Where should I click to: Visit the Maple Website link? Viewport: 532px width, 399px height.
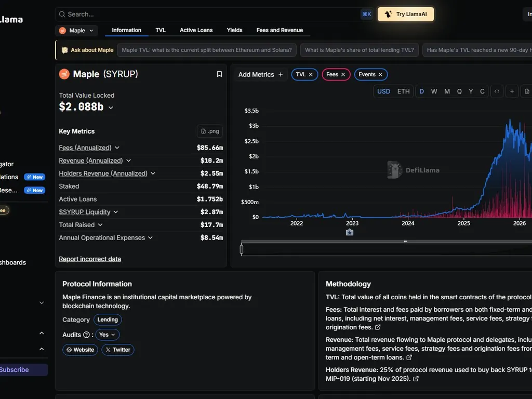click(x=80, y=350)
